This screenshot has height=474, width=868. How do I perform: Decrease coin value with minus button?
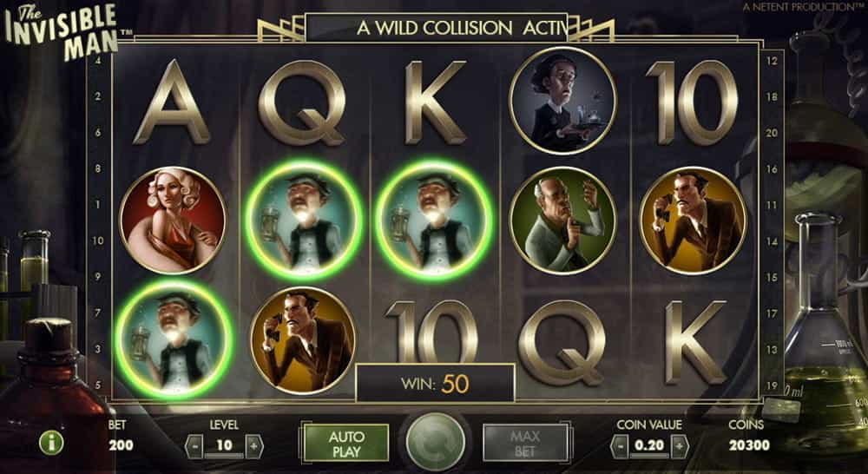tap(620, 445)
